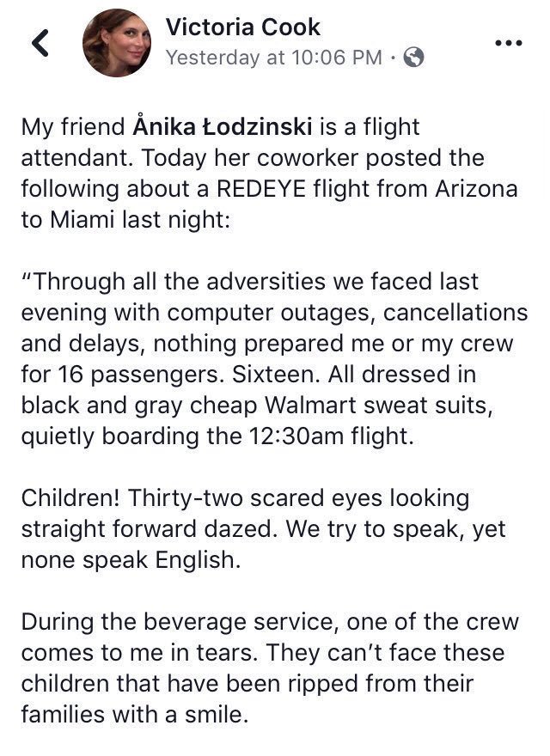Open tagged friend Ånika Łodzinski's profile

coord(223,127)
